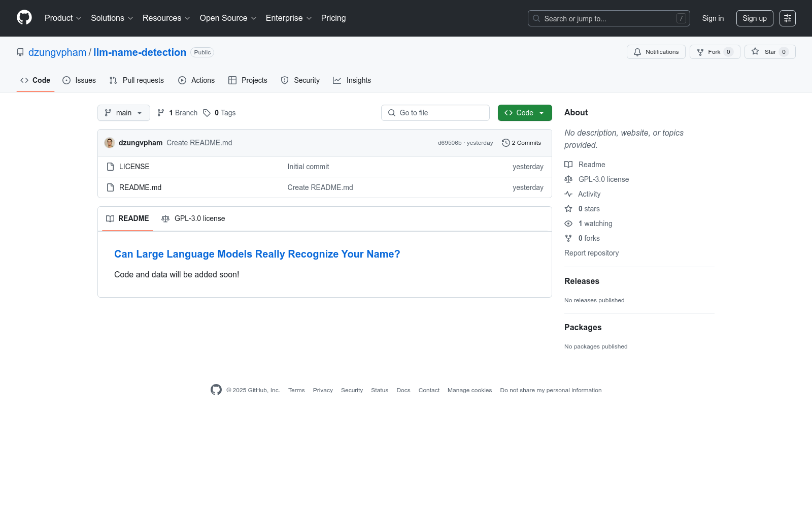Open the main branch selector dropdown
Viewport: 812px width, 508px height.
[x=124, y=113]
